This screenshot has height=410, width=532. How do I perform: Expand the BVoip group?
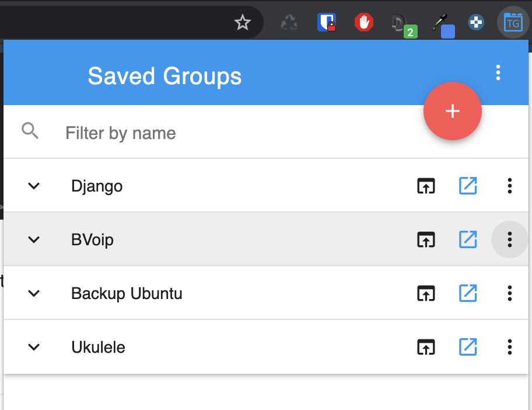coord(34,239)
